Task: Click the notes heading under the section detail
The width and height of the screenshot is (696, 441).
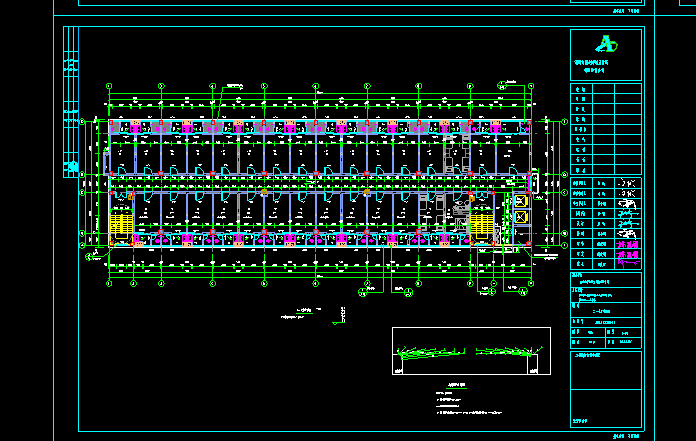Action: (457, 385)
